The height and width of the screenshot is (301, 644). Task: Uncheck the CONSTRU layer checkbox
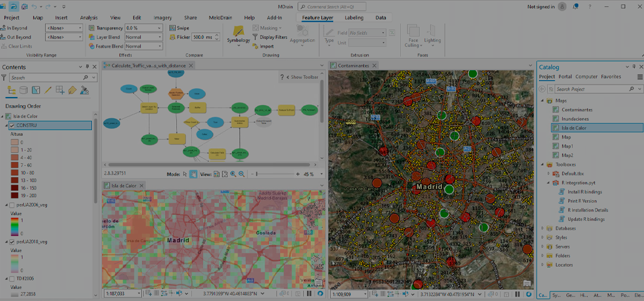pos(12,125)
